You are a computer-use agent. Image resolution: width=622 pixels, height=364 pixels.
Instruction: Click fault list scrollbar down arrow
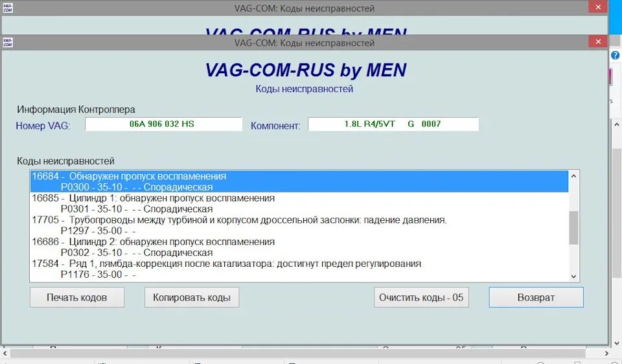[573, 277]
